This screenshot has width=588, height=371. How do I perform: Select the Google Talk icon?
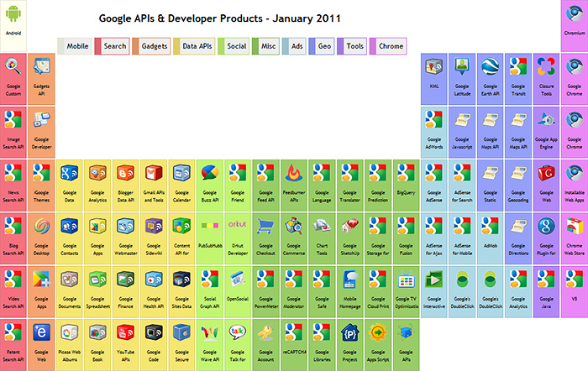point(238,332)
